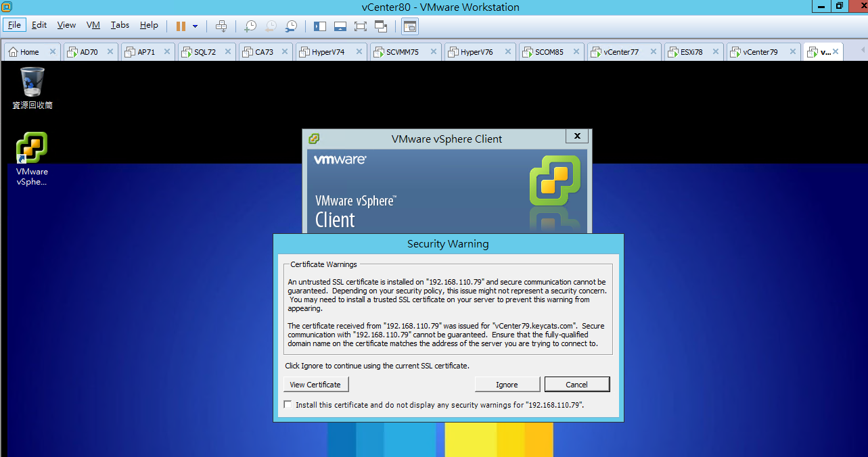Click the Pause/Suspend VM toolbar icon
Image resolution: width=868 pixels, height=457 pixels.
[x=181, y=26]
